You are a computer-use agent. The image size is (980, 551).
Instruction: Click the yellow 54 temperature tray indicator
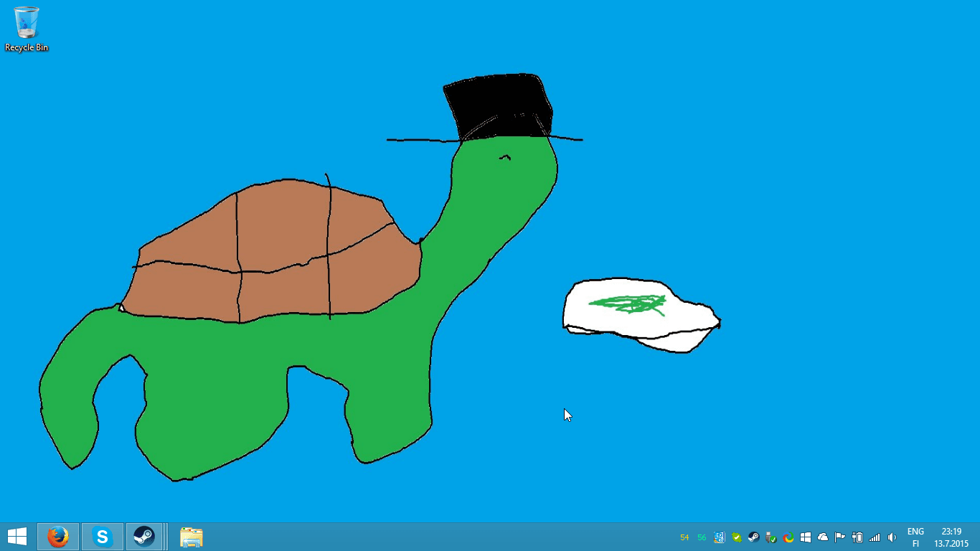click(x=684, y=537)
